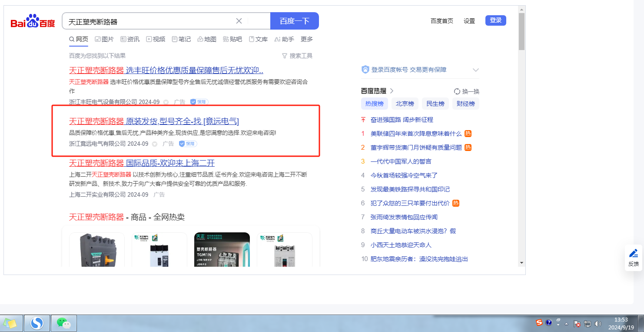Open the 更多 search categories menu
Image resolution: width=644 pixels, height=332 pixels.
(307, 39)
